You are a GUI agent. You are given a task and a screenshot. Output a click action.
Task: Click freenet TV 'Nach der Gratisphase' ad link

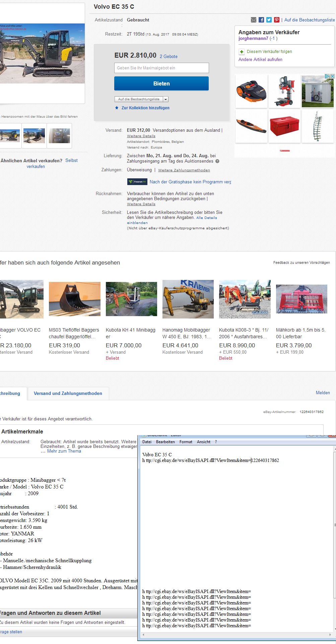[190, 182]
